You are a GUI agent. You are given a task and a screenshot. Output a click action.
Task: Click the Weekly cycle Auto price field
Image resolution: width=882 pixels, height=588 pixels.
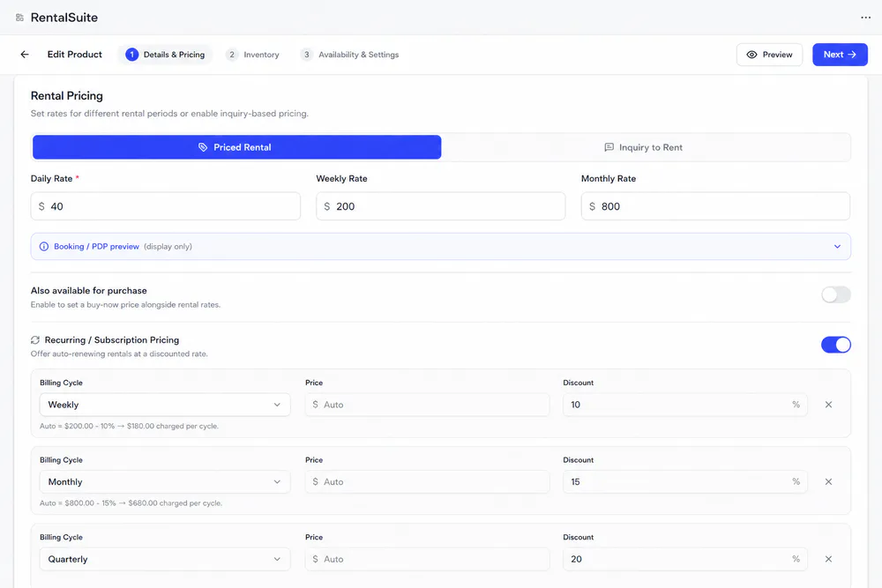[428, 405]
